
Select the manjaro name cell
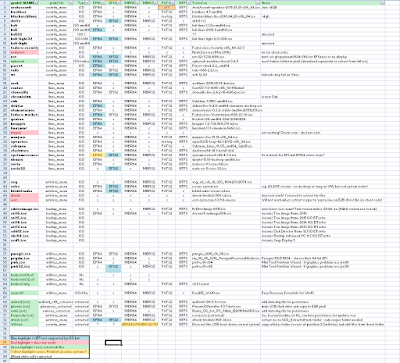click(24, 137)
